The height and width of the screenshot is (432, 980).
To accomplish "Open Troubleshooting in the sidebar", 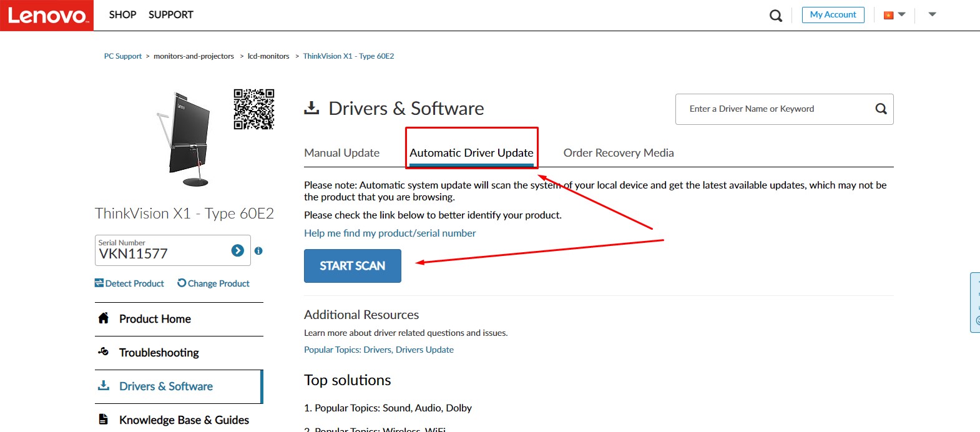I will point(159,353).
